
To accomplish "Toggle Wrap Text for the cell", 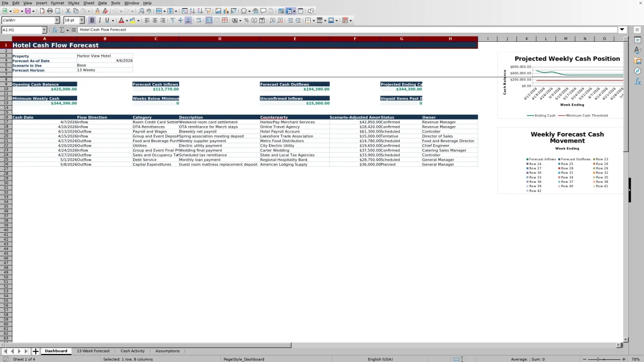I will point(199,20).
